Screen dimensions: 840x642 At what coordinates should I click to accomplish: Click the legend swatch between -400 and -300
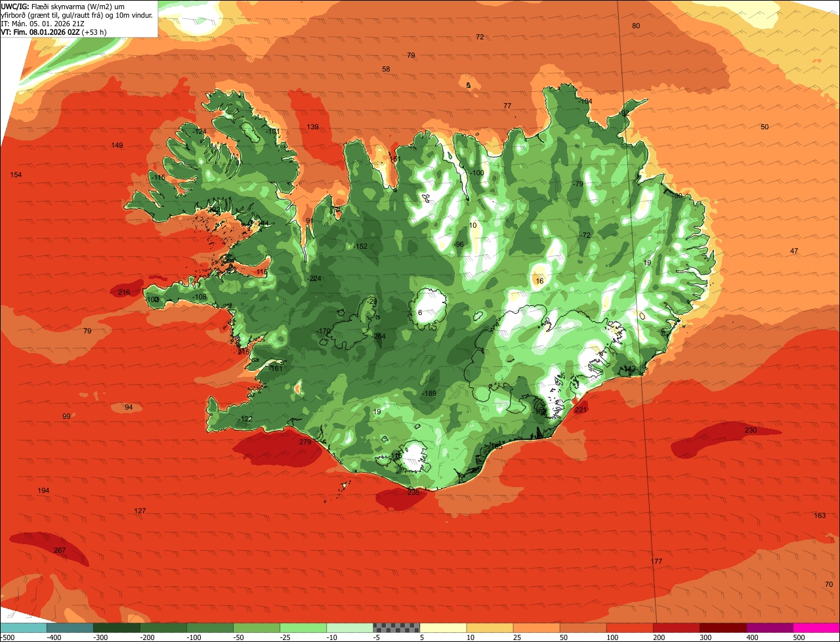[70, 628]
